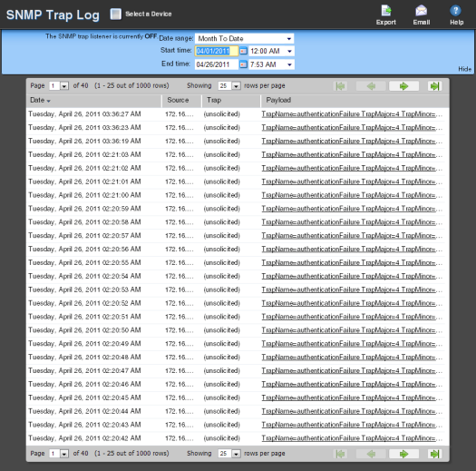
Task: Click source 172.16 in 02:20:56 AM row
Action: click(x=180, y=250)
